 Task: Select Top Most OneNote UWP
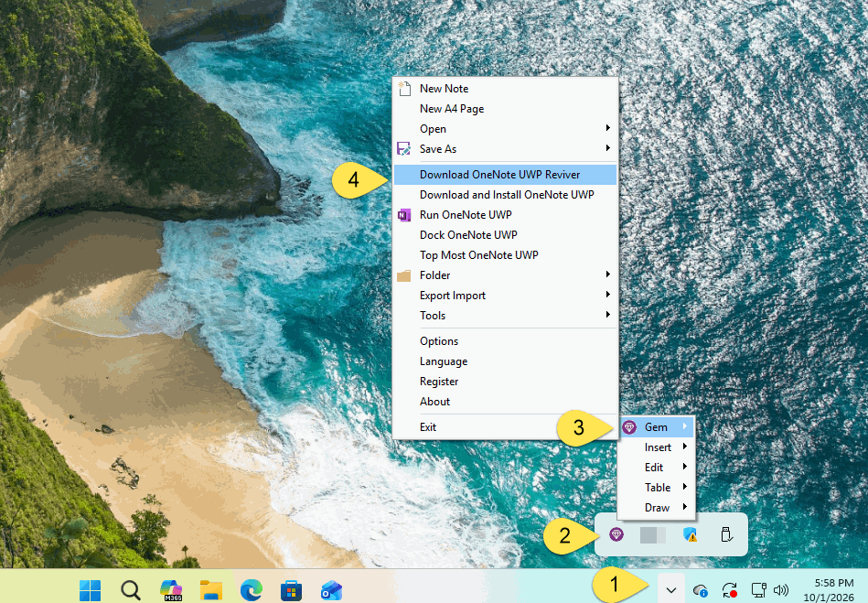505,255
